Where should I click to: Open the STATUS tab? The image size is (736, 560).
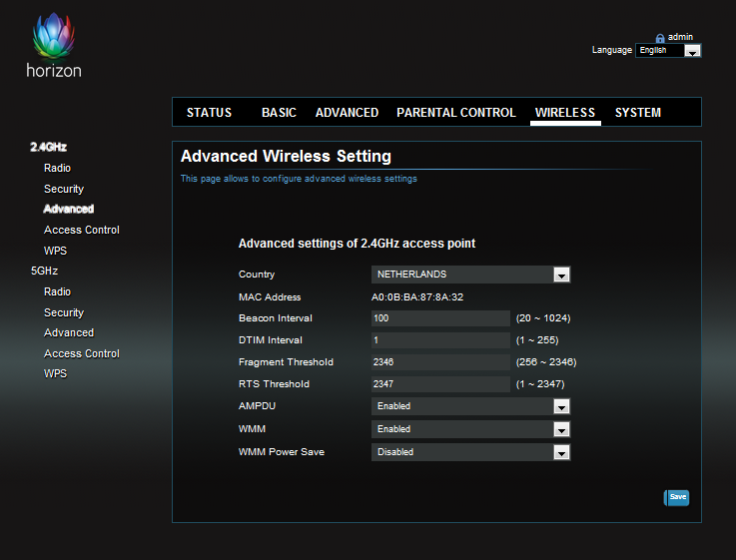click(x=209, y=113)
